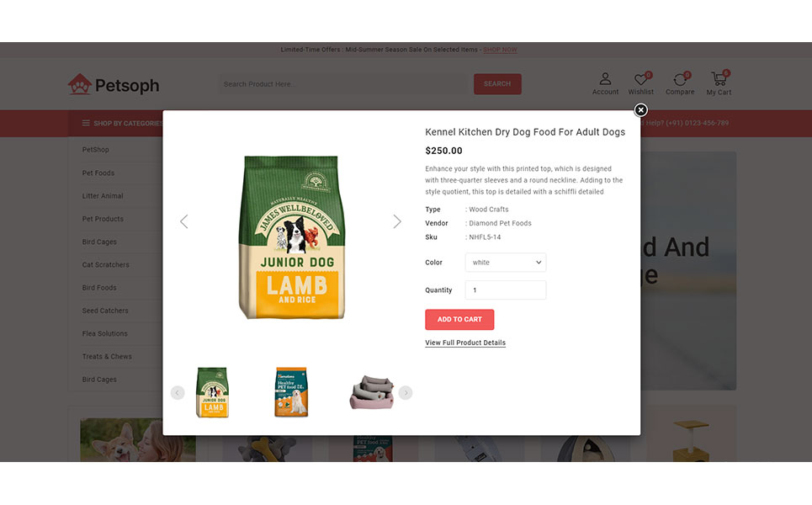The height and width of the screenshot is (505, 812).
Task: Open the Account icon
Action: (x=605, y=79)
